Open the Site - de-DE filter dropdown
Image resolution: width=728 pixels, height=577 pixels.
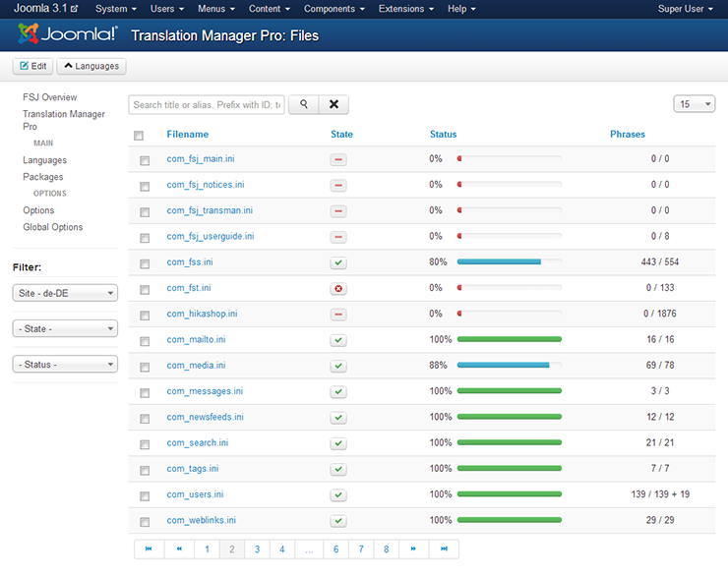coord(65,293)
